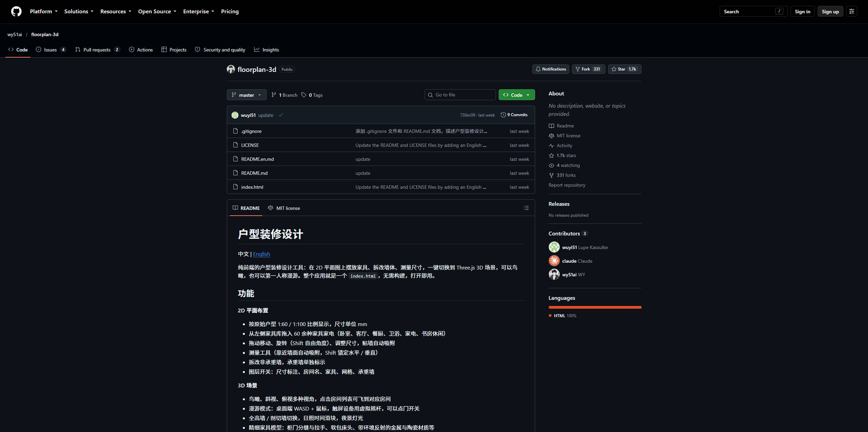
Task: Open the claude contributor avatar
Action: click(554, 261)
